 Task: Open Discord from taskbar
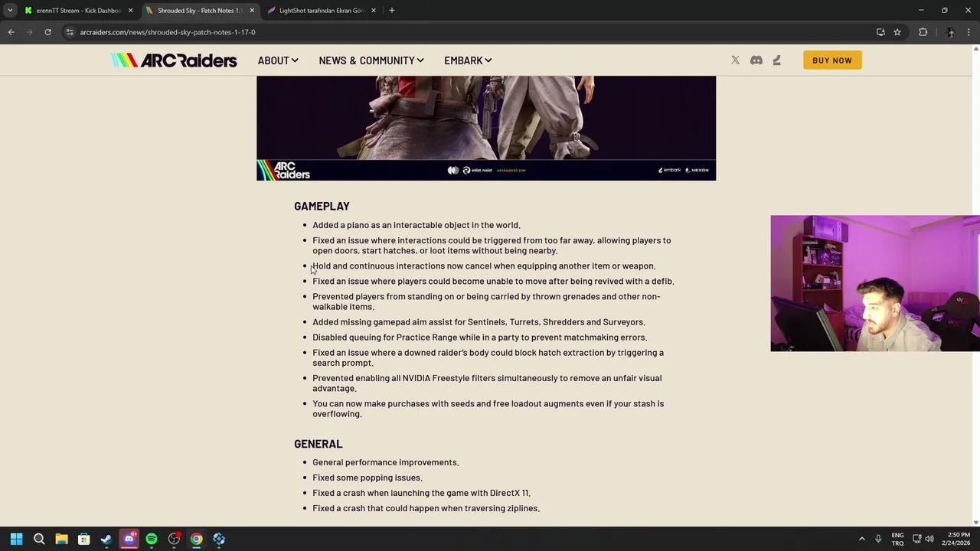[x=129, y=539]
